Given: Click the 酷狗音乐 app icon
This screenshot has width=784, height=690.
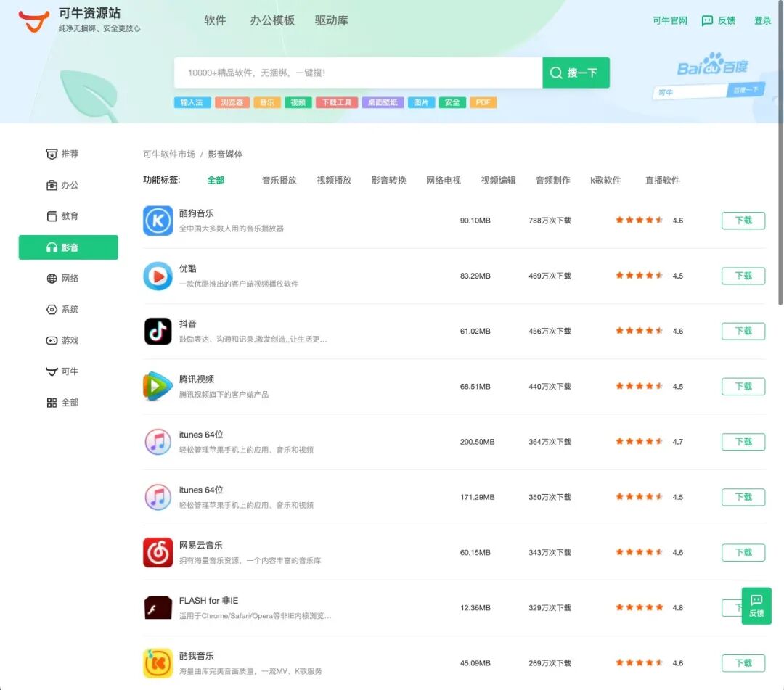Looking at the screenshot, I should tap(158, 221).
